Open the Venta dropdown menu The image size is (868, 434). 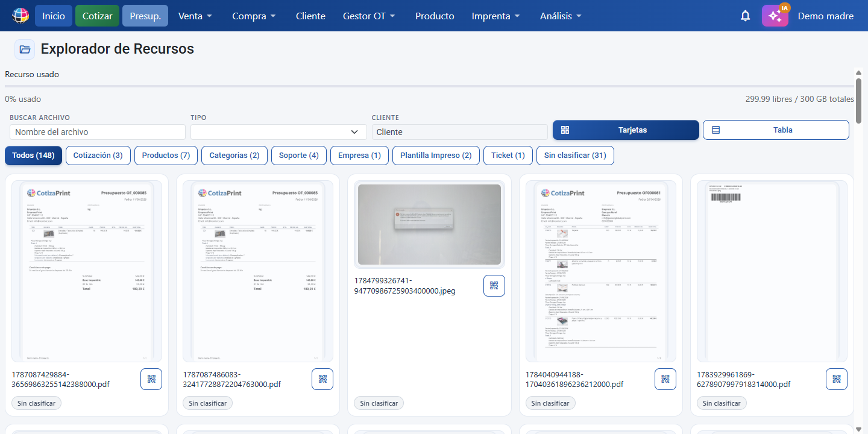click(x=195, y=16)
